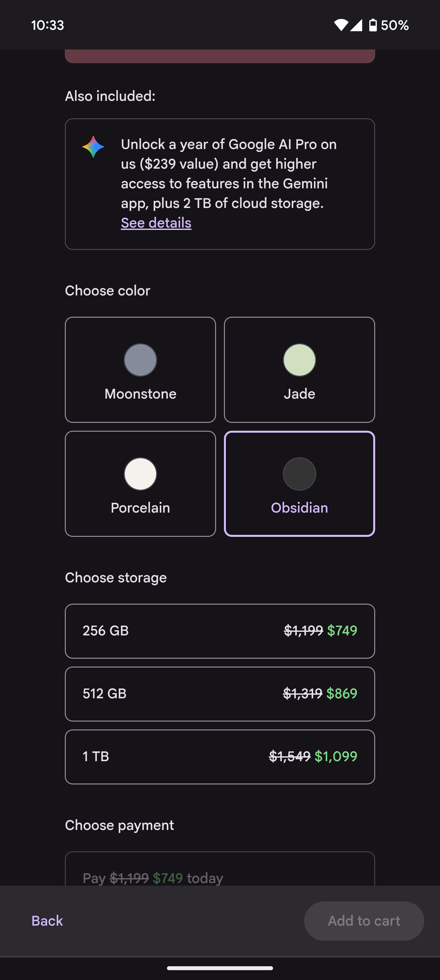
Task: Open the See details link
Action: [156, 223]
